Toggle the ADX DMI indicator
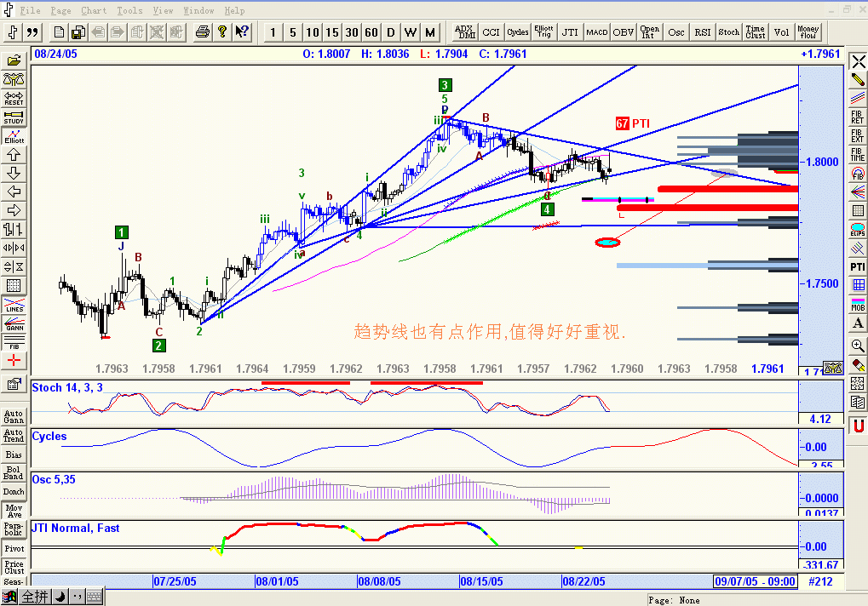868x606 pixels. tap(465, 32)
